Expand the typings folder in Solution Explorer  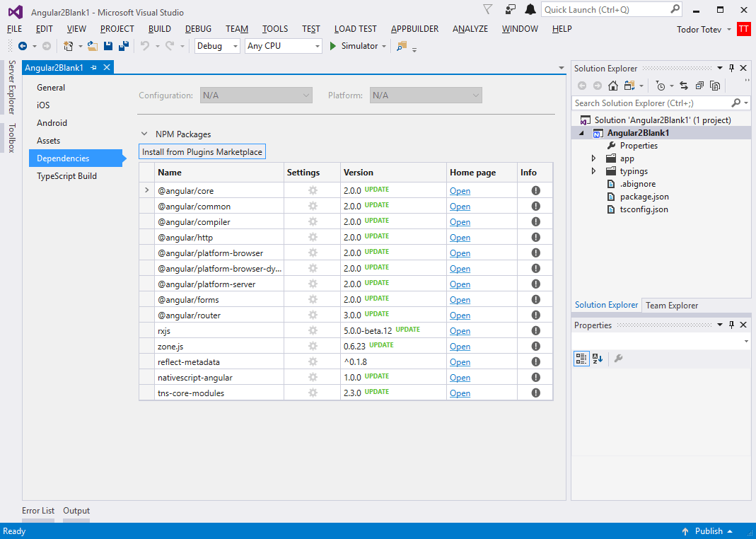[593, 171]
